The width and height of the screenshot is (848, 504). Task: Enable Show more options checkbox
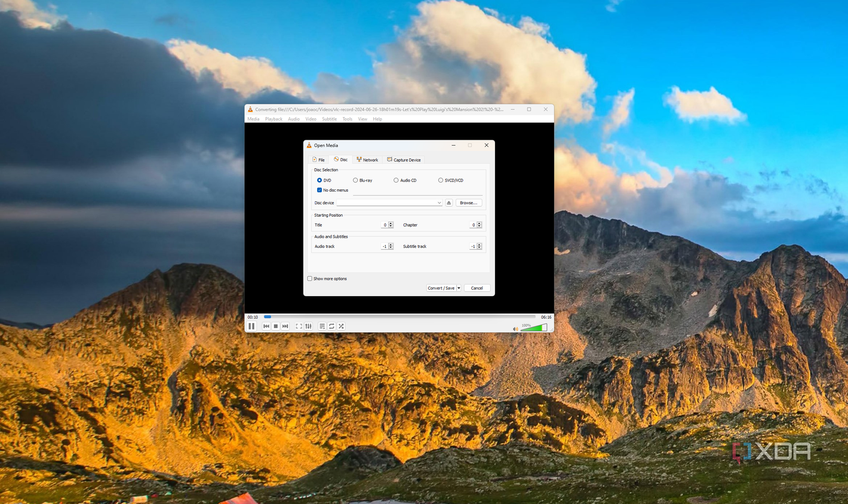coord(310,278)
